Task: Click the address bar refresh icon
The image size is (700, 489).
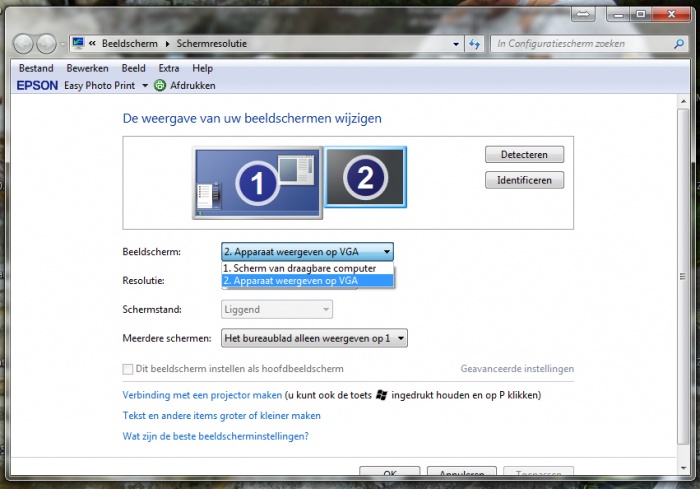Action: (474, 44)
